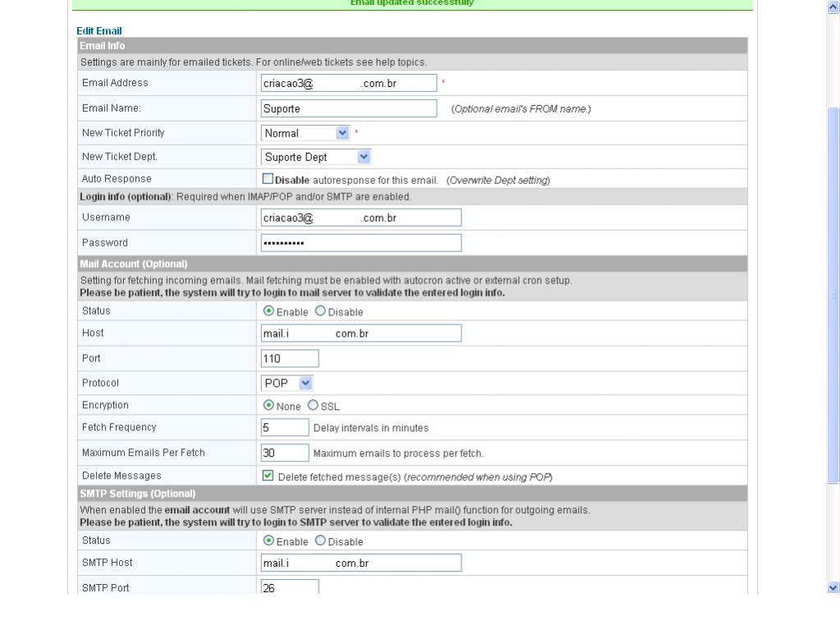Click the Mail Account (Optional) section header
The image size is (840, 630).
click(412, 264)
